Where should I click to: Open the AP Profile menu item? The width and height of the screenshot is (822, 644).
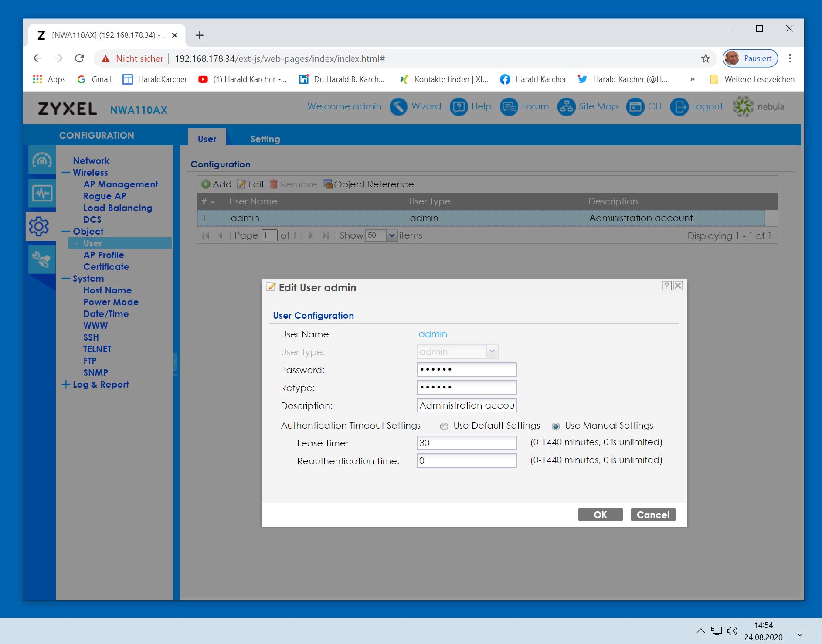[104, 255]
